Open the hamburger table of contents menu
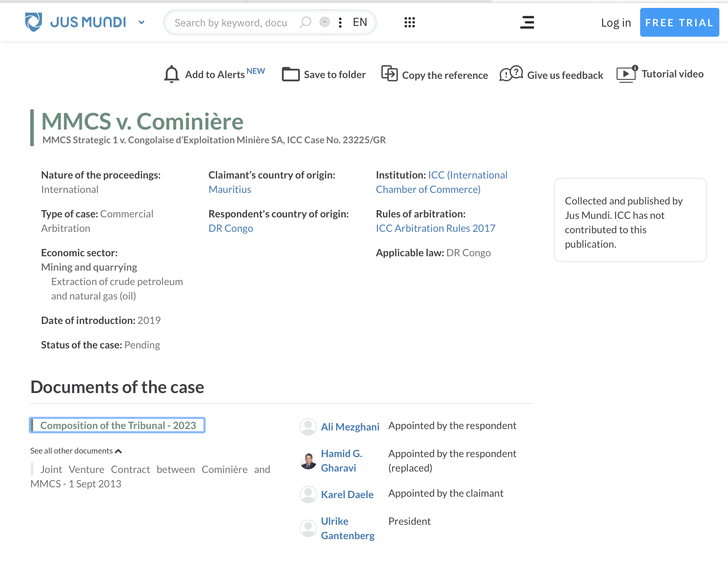 coord(527,22)
